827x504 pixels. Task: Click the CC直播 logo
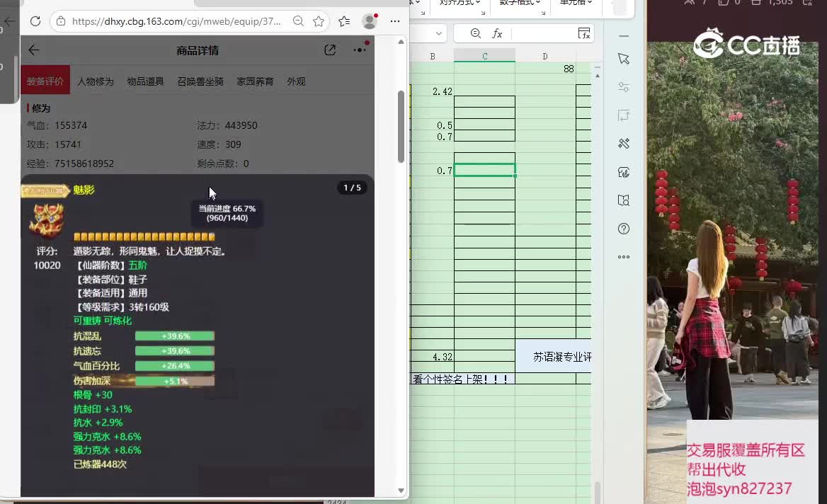coord(747,43)
